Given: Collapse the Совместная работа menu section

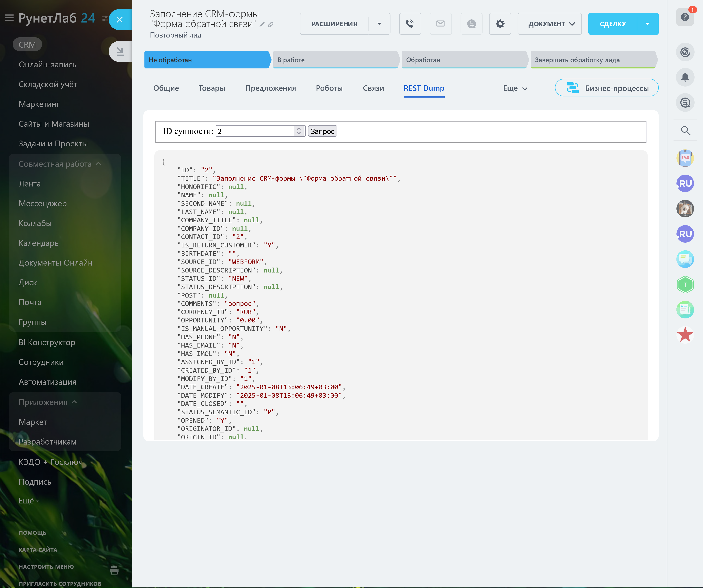Looking at the screenshot, I should [x=98, y=164].
